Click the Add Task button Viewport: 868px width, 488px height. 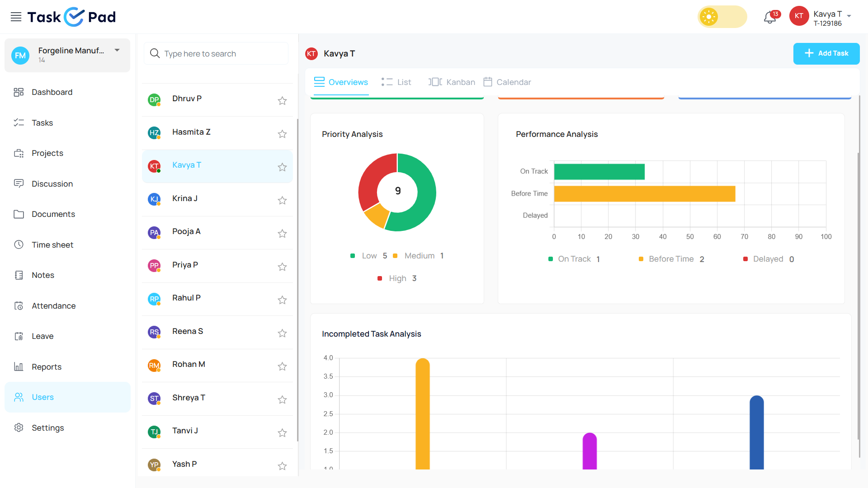826,53
